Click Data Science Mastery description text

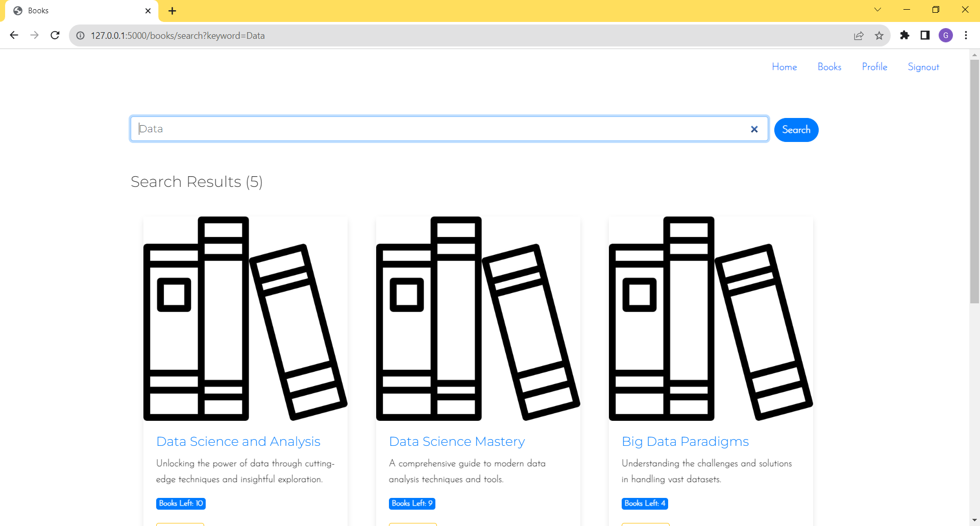pyautogui.click(x=467, y=471)
